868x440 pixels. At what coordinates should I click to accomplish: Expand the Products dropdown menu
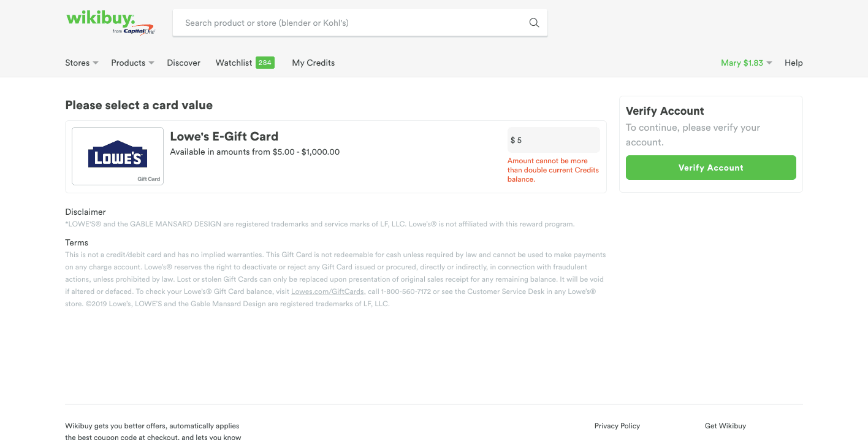coord(132,63)
